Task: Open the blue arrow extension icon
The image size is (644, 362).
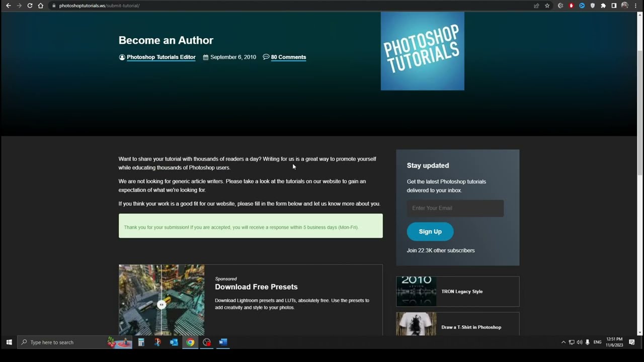Action: click(x=582, y=6)
